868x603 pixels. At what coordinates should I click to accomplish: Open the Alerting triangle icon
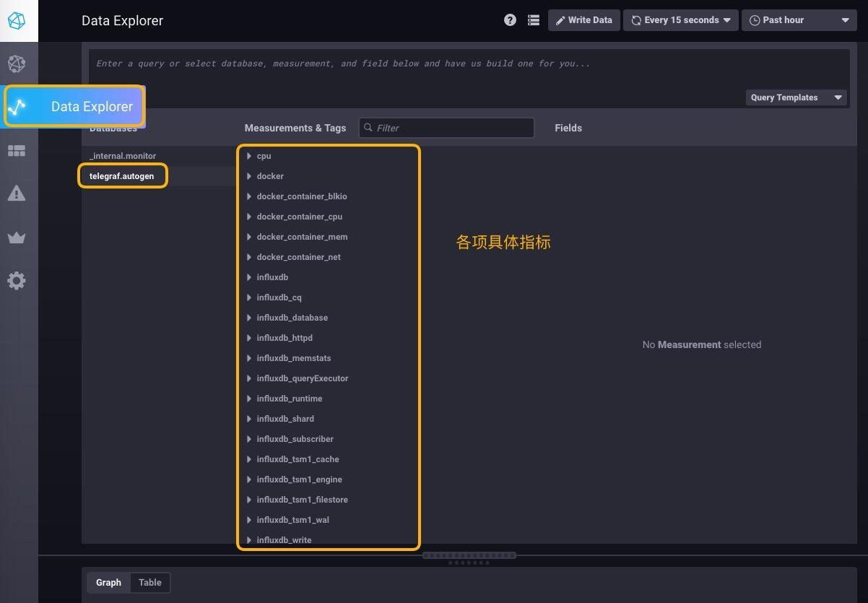(x=17, y=193)
